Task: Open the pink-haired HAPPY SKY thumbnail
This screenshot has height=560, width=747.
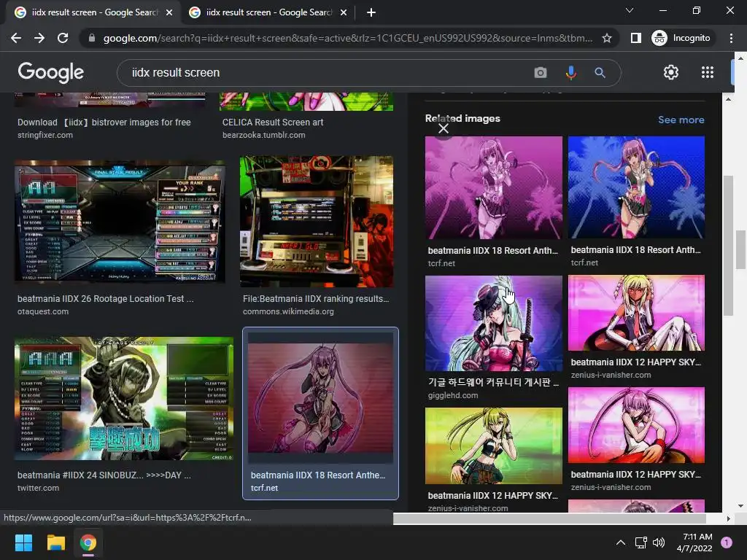Action: (x=636, y=425)
